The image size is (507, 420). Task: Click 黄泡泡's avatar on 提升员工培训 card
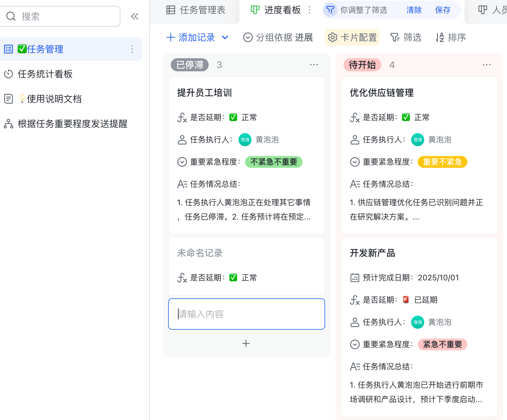coord(245,140)
